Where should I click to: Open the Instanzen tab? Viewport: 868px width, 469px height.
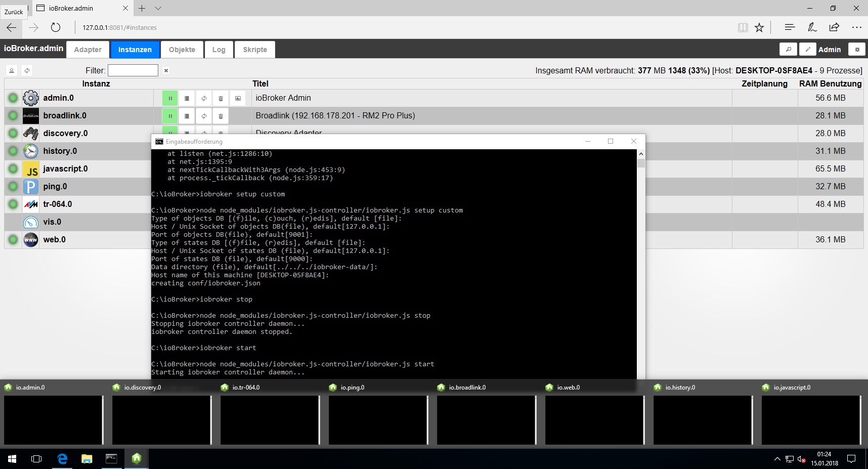click(x=135, y=50)
